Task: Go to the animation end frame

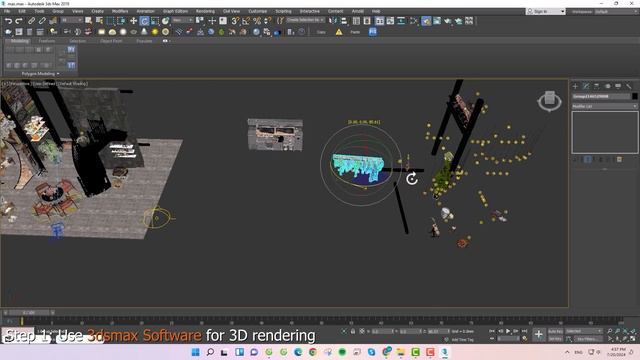Action: coord(524,331)
